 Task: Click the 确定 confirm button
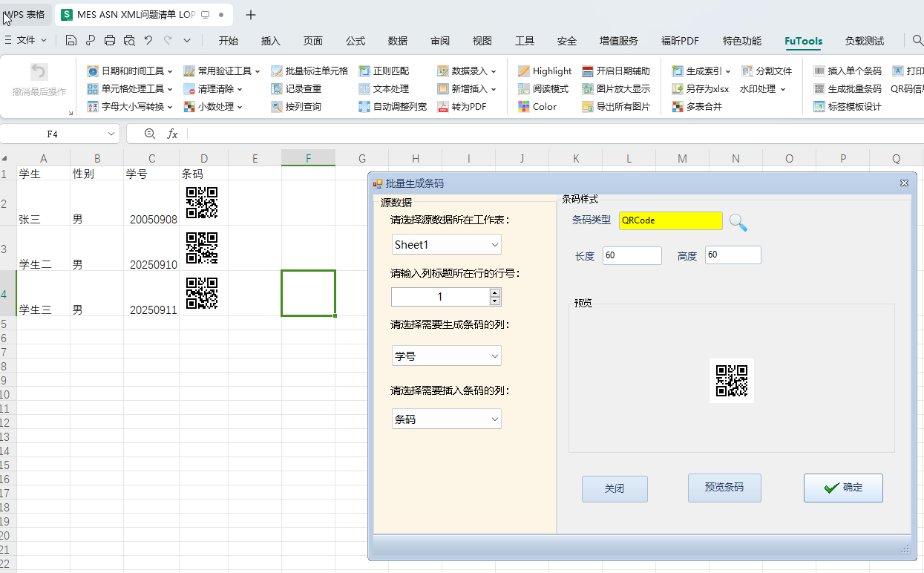(843, 488)
